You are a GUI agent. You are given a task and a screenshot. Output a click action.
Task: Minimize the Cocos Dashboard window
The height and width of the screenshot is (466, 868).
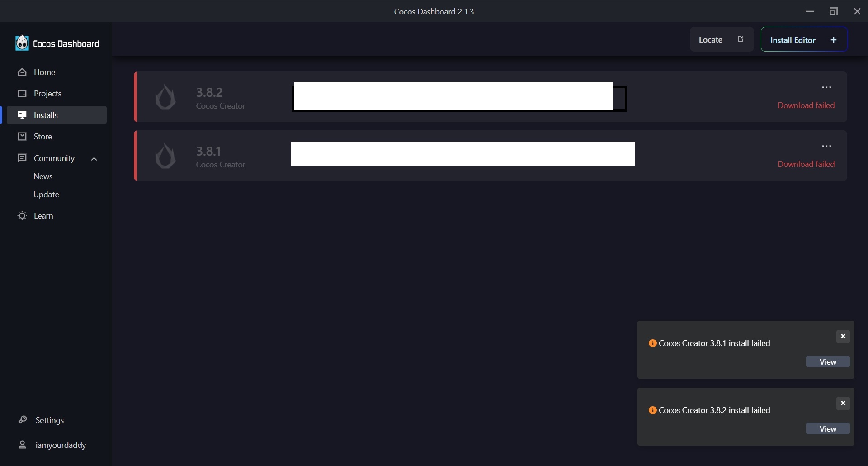810,11
